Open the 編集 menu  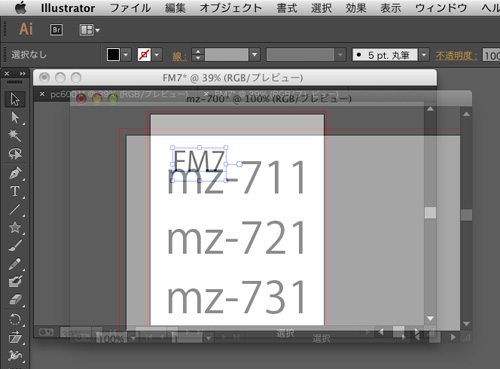(175, 8)
